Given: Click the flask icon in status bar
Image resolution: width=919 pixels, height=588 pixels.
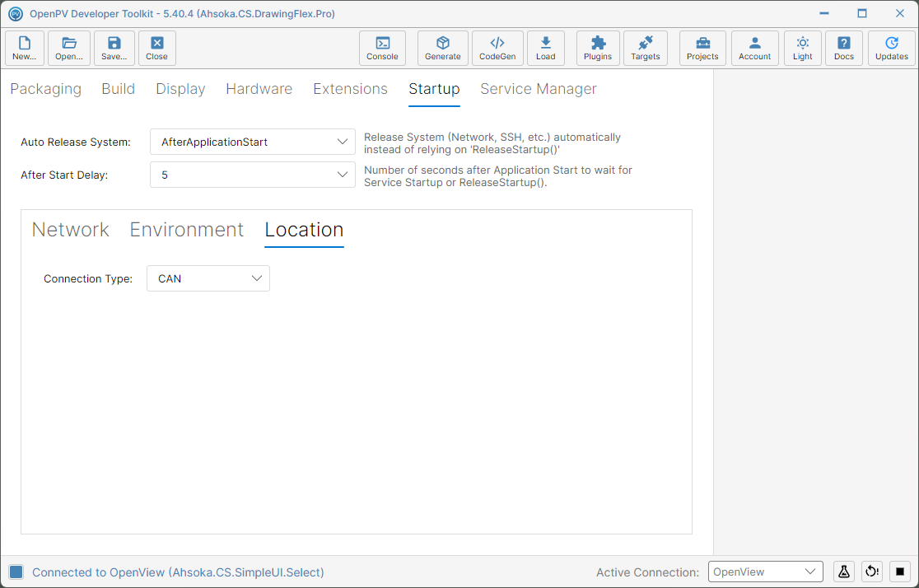Looking at the screenshot, I should tap(844, 571).
